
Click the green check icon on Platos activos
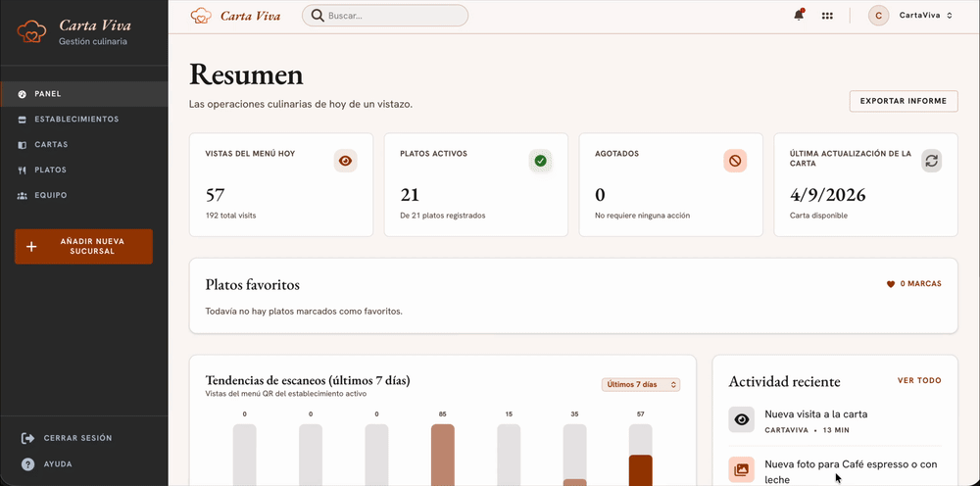(x=540, y=161)
